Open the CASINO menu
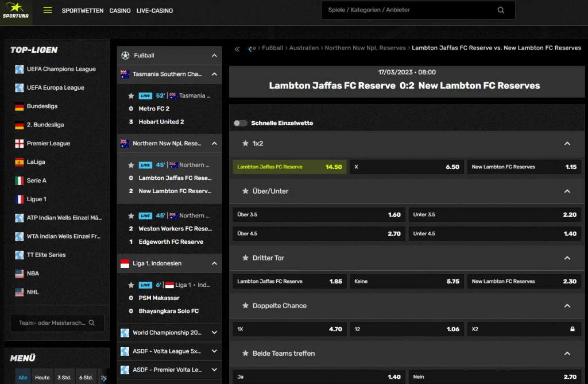Screen dimensions: 588x384 pos(120,10)
